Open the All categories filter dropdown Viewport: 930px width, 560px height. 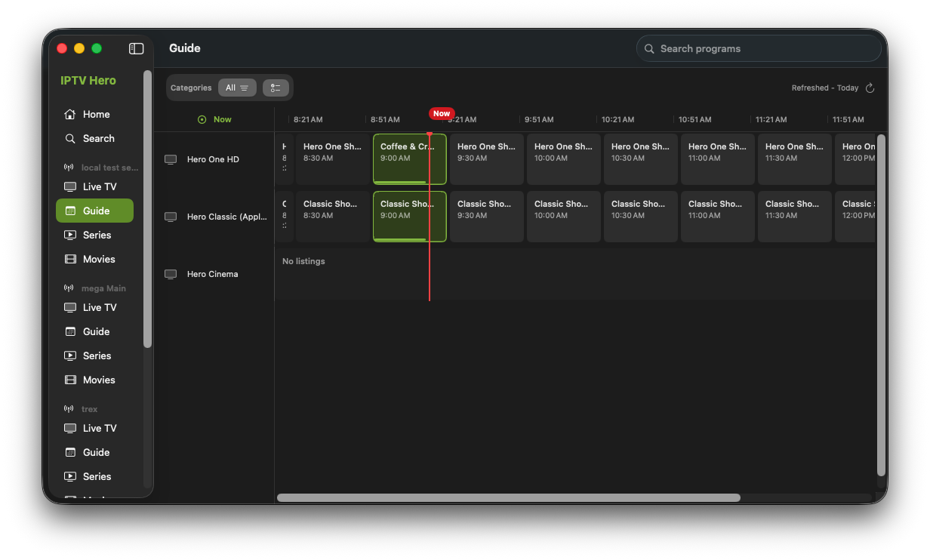click(237, 88)
